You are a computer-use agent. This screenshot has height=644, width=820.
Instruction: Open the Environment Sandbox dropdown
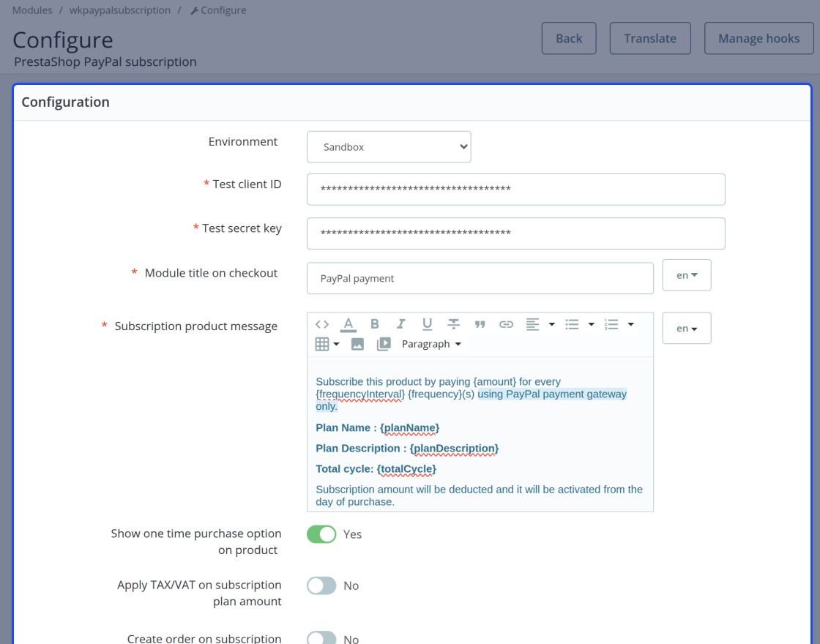pos(389,147)
